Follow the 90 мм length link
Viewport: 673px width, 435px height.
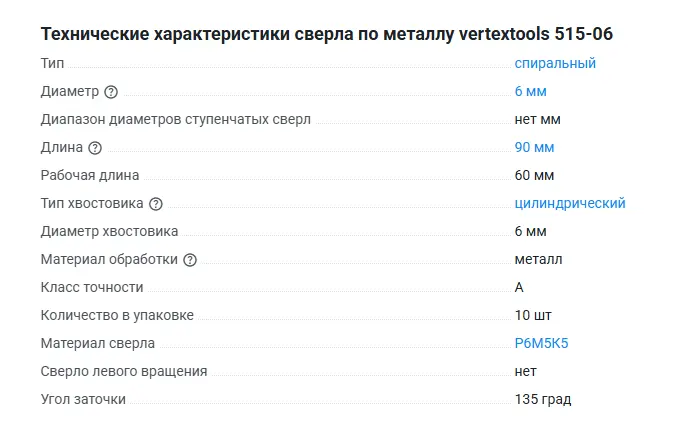coord(534,147)
